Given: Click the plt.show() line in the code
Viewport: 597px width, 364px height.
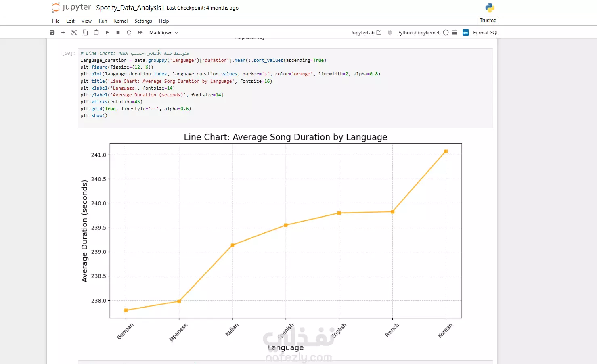Looking at the screenshot, I should tap(94, 115).
